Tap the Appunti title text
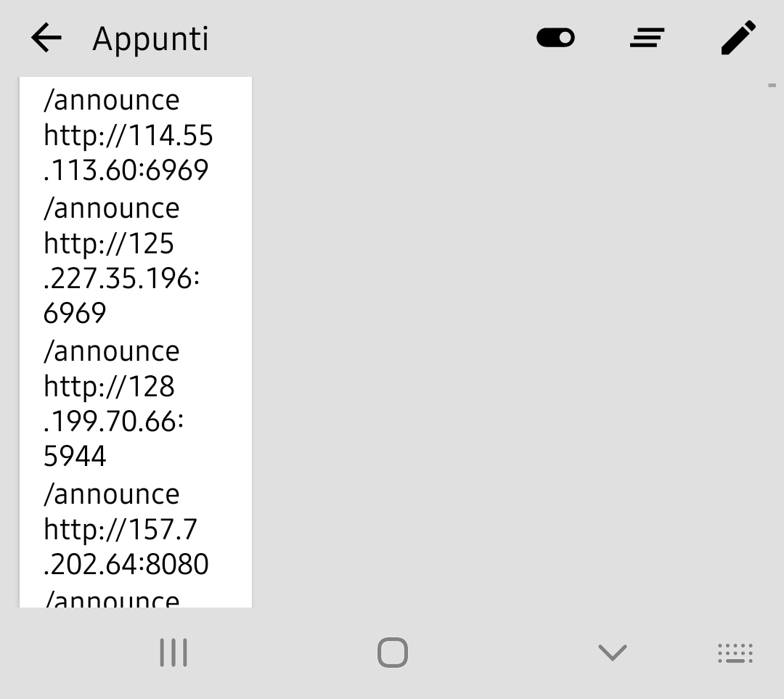 [x=150, y=38]
